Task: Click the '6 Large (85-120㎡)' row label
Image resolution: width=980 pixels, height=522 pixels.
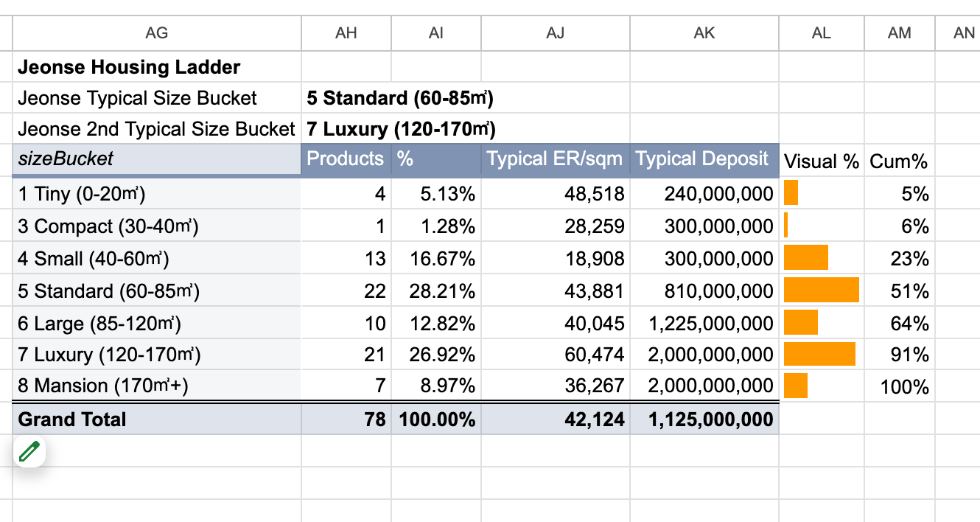Action: pos(157,324)
